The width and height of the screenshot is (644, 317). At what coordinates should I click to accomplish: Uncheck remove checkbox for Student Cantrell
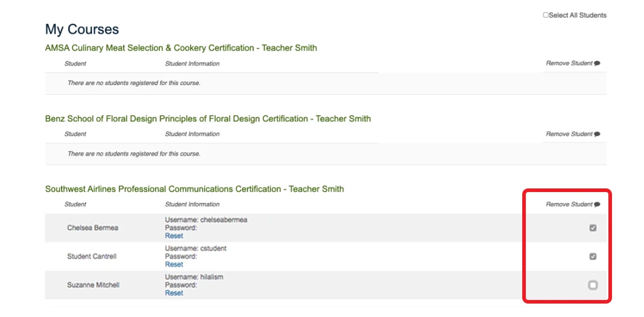593,256
